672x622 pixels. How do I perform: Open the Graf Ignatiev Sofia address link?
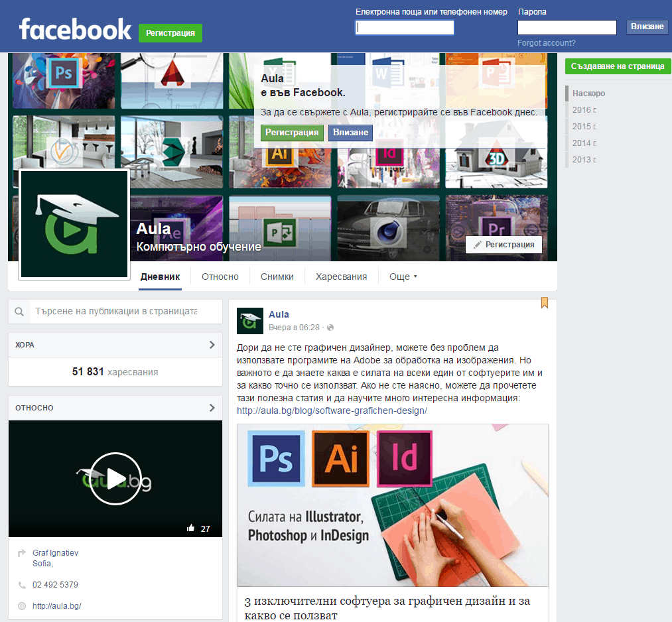pos(55,558)
